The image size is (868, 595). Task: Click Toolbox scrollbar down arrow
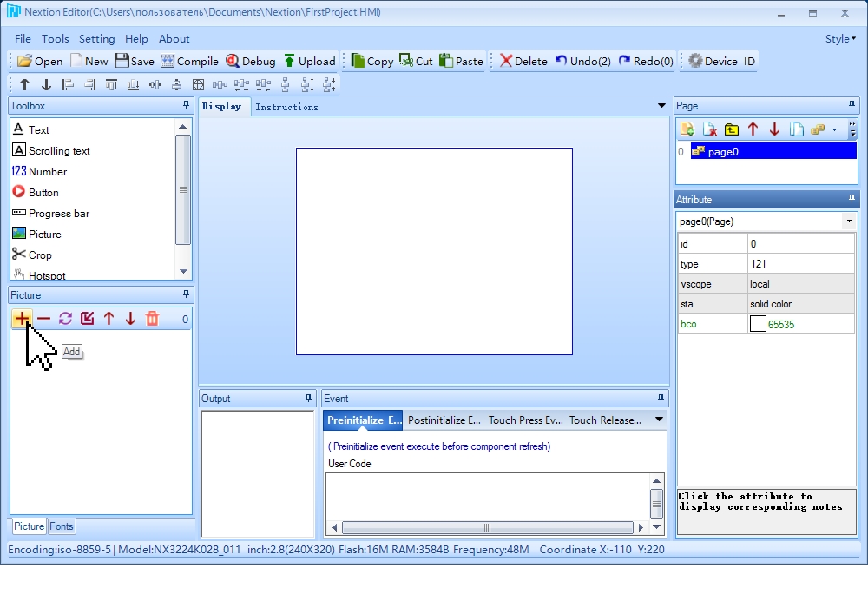pos(183,272)
